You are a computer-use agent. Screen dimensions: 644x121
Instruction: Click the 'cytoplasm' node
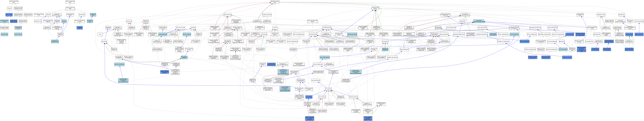[64, 21]
